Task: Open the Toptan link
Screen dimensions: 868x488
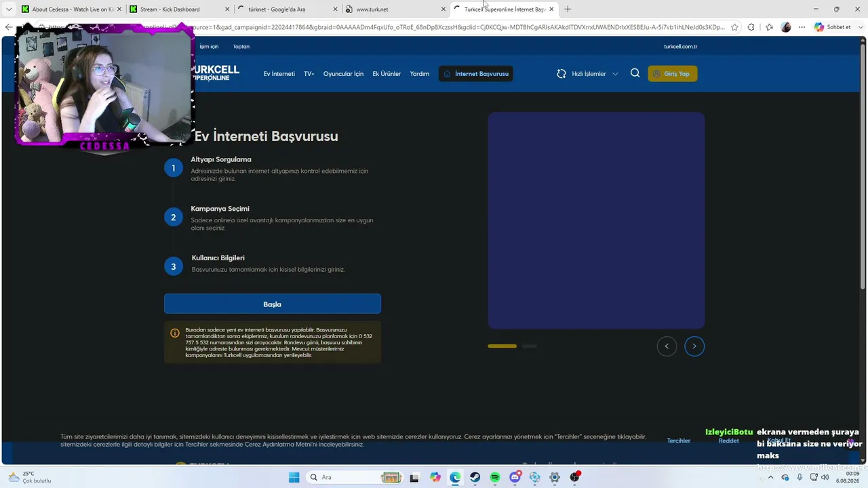Action: tap(241, 47)
